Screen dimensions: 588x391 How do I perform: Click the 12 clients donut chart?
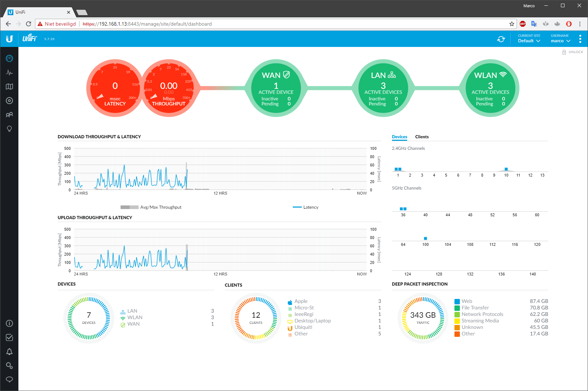point(256,318)
